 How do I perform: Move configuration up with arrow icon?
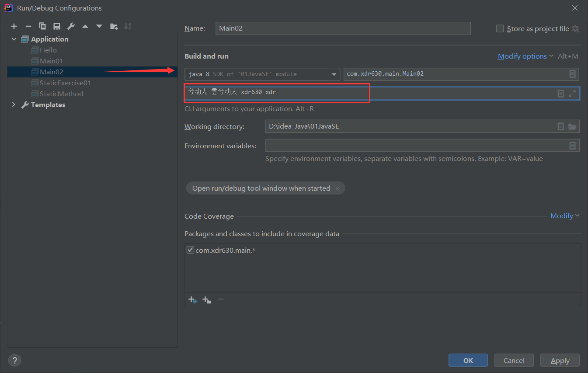85,26
